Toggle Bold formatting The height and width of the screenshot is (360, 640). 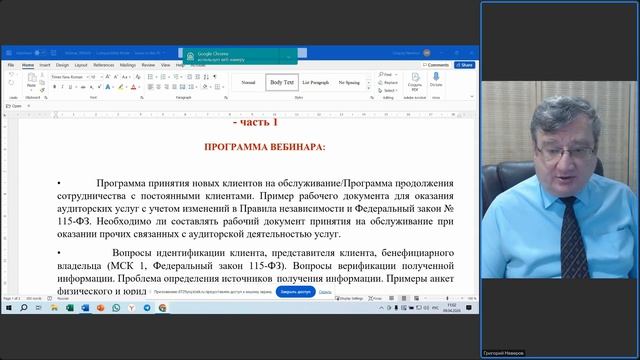(x=54, y=87)
